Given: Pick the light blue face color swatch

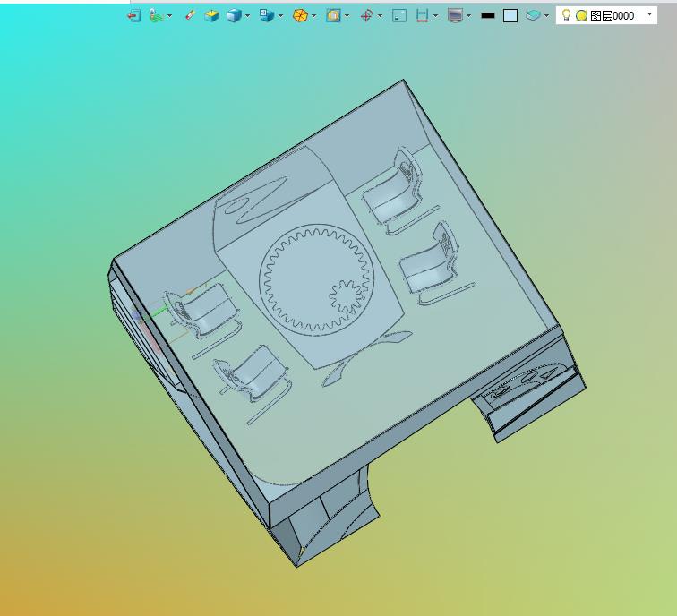Looking at the screenshot, I should tap(510, 16).
